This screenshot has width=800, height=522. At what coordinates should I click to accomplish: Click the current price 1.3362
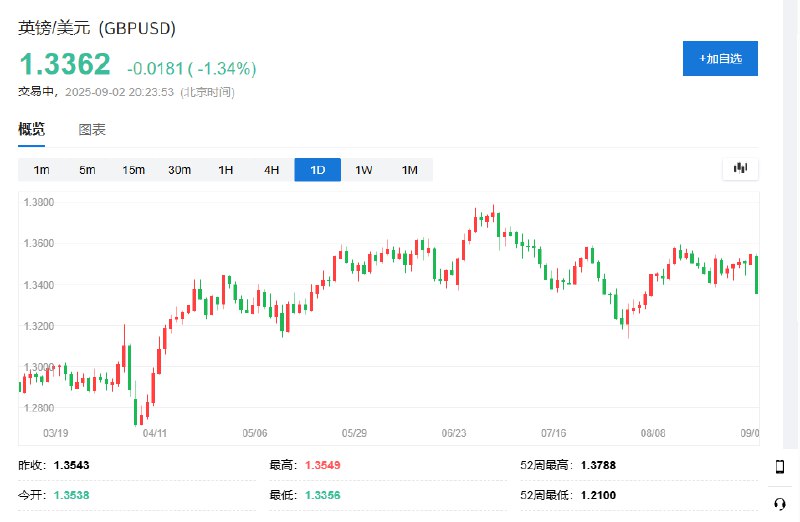pyautogui.click(x=65, y=64)
